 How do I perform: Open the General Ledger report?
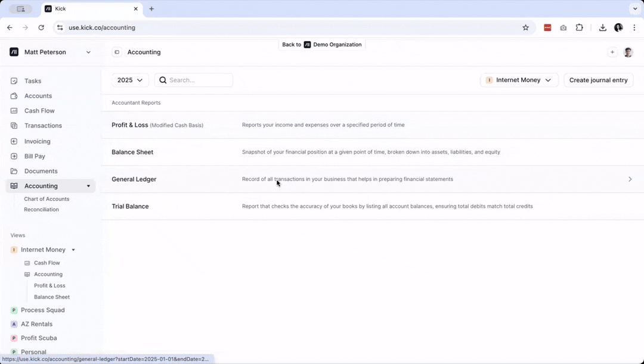coord(134,179)
